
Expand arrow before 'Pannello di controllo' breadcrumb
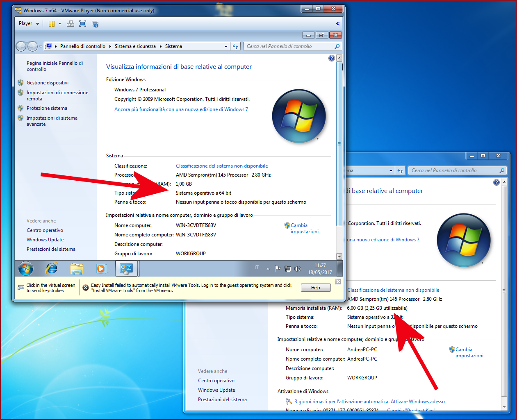[56, 46]
